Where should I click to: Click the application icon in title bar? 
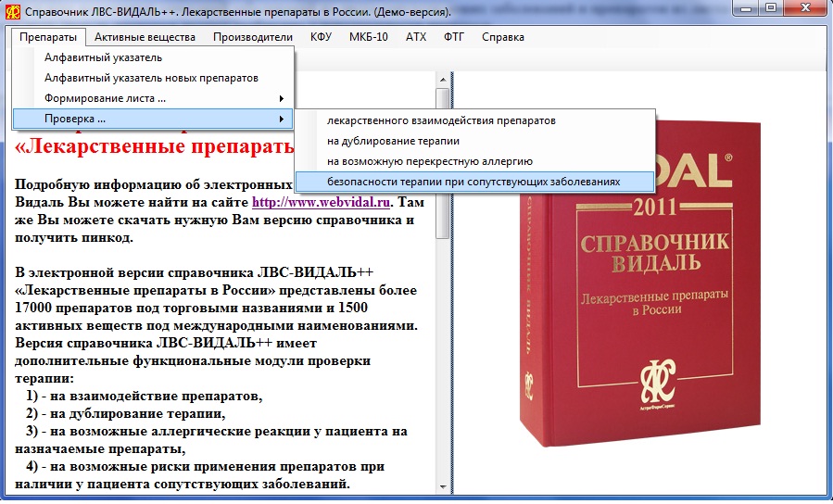tap(13, 11)
